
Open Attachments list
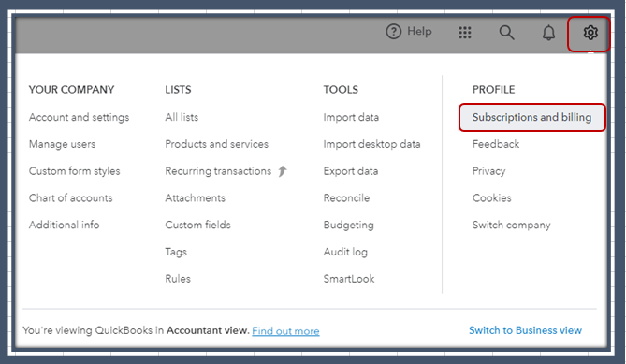(196, 198)
